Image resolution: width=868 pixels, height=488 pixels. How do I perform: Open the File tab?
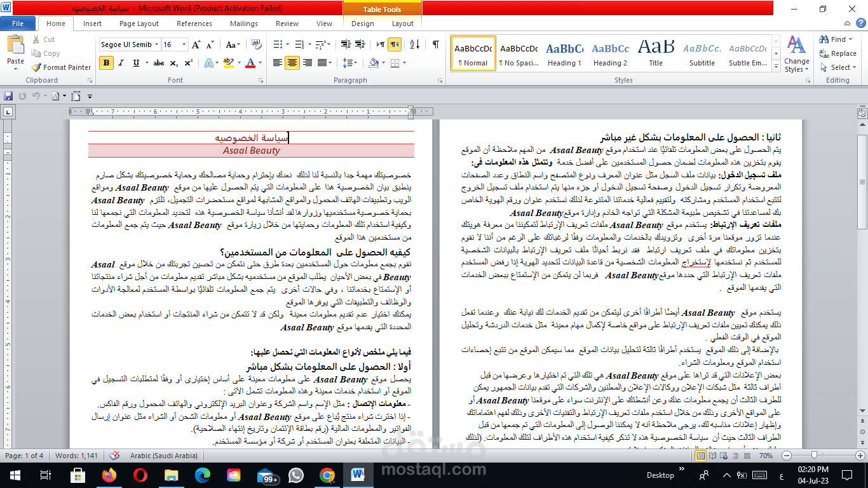point(18,24)
